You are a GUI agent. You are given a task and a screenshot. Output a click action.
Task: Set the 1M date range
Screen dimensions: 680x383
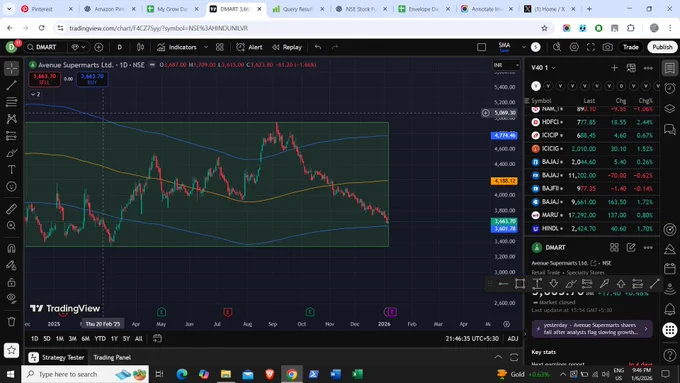[59, 339]
